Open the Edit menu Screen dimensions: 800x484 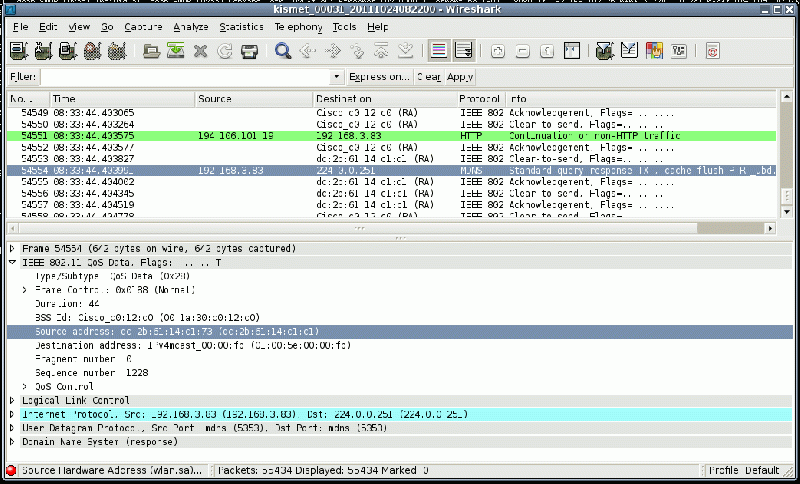click(48, 27)
